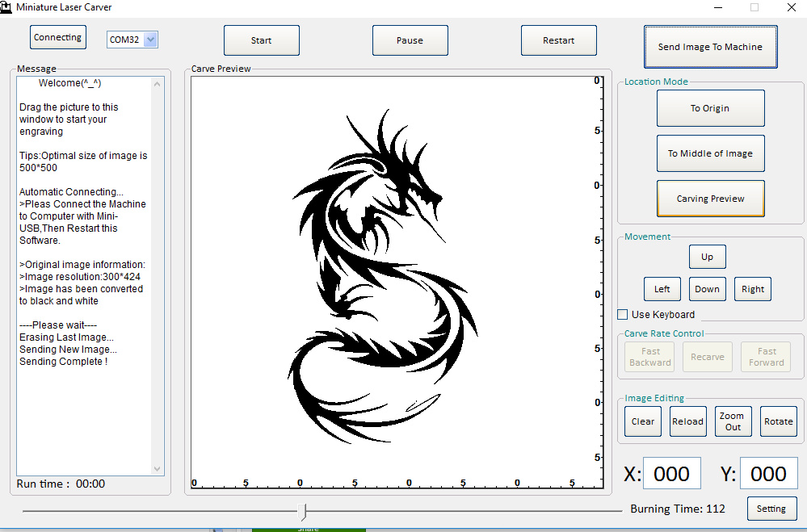The image size is (807, 532).
Task: Pause the carving process
Action: tap(410, 40)
